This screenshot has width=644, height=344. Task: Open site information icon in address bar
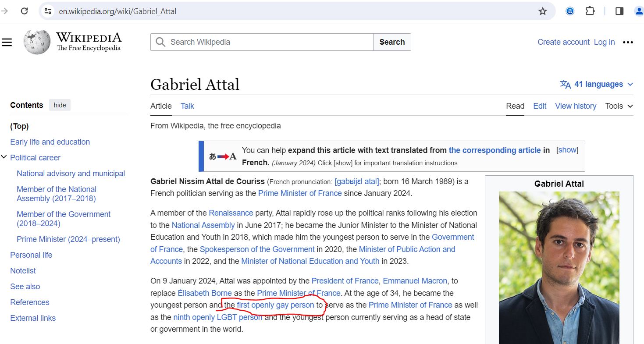[48, 11]
